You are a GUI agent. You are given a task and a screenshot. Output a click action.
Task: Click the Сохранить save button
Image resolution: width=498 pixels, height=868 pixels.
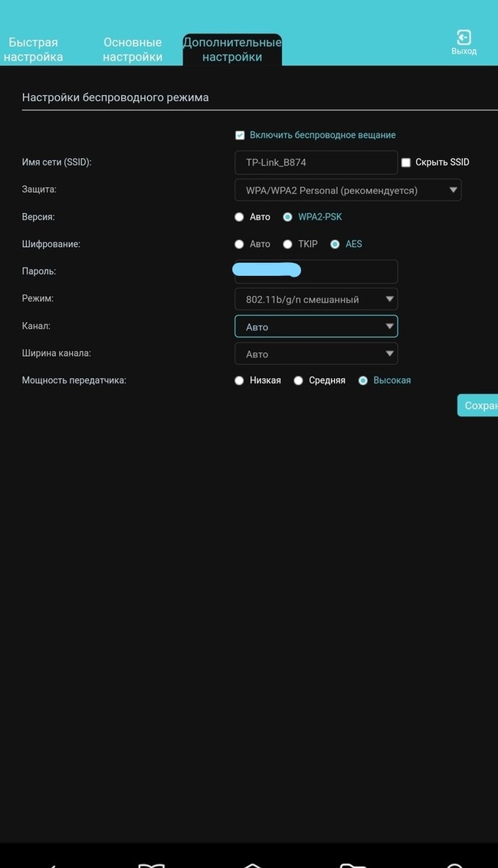pyautogui.click(x=477, y=405)
